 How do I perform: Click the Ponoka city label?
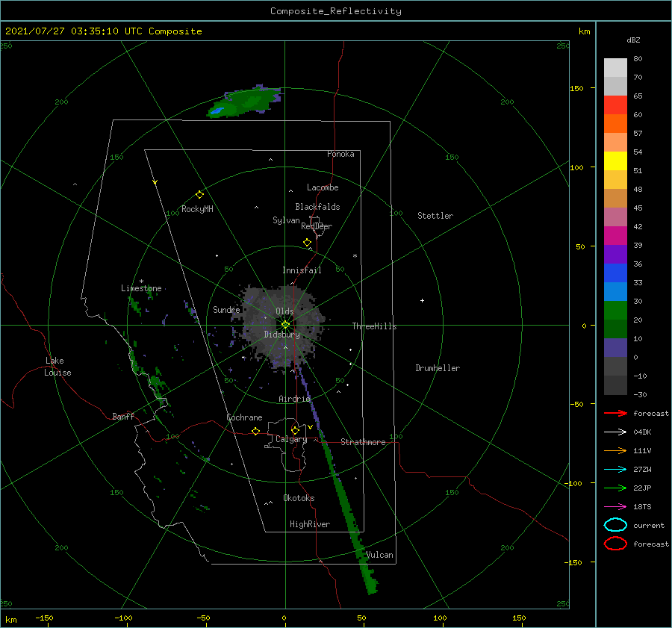pyautogui.click(x=340, y=154)
